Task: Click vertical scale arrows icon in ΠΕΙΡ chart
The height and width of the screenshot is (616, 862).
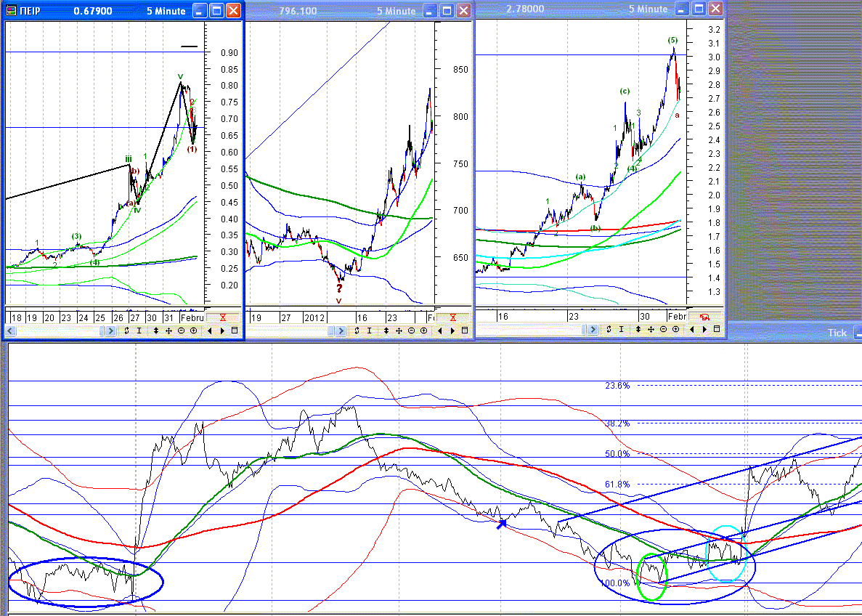Action: (x=157, y=331)
